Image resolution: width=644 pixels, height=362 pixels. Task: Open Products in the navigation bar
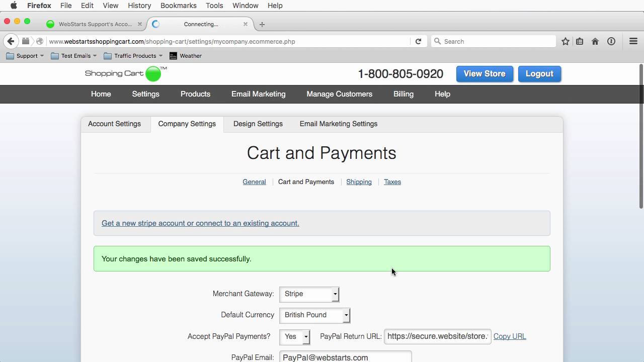coord(195,94)
